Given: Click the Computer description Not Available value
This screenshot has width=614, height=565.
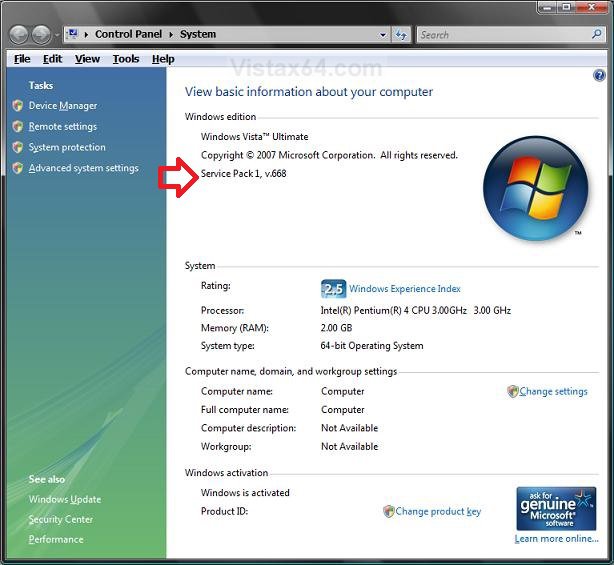Looking at the screenshot, I should click(350, 428).
